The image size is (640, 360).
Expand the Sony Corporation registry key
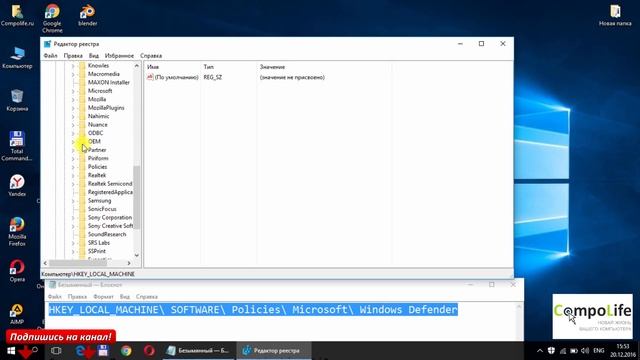tap(73, 218)
